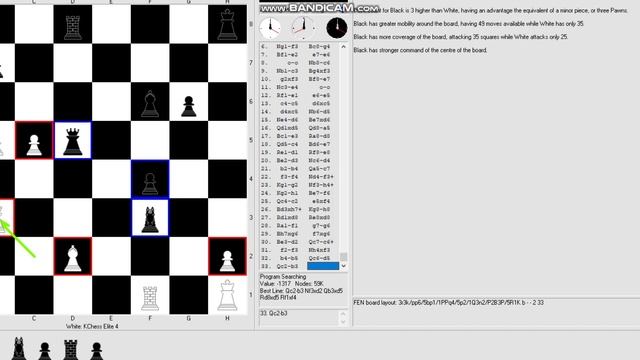Viewport: 640px width, 360px height.
Task: Click the 'Program Searching' status text
Action: tap(283, 277)
